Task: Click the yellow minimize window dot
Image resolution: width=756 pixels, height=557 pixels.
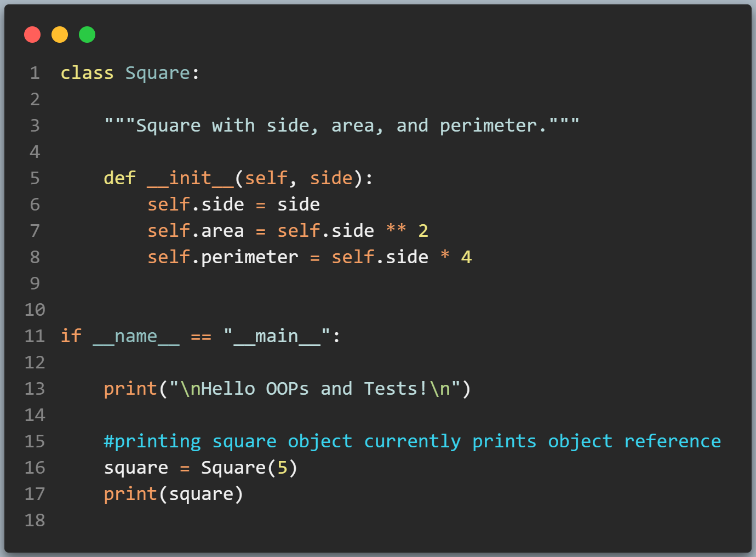Action: [x=60, y=35]
